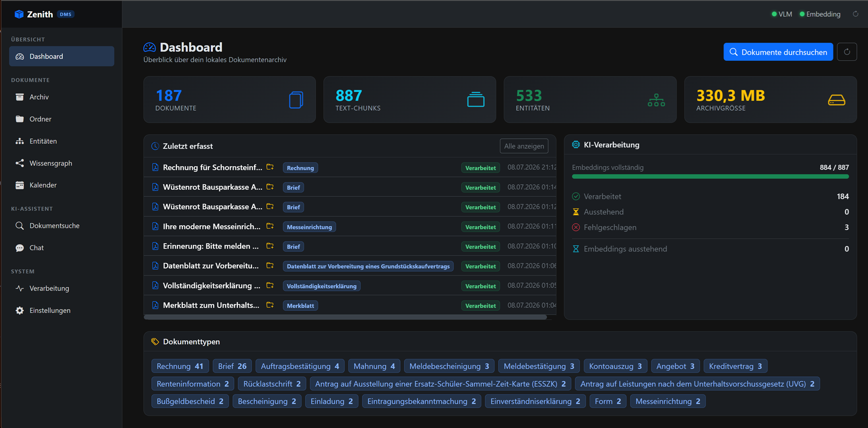Click the Fehlgeschlagen red cross icon
The image size is (868, 428).
pyautogui.click(x=576, y=227)
